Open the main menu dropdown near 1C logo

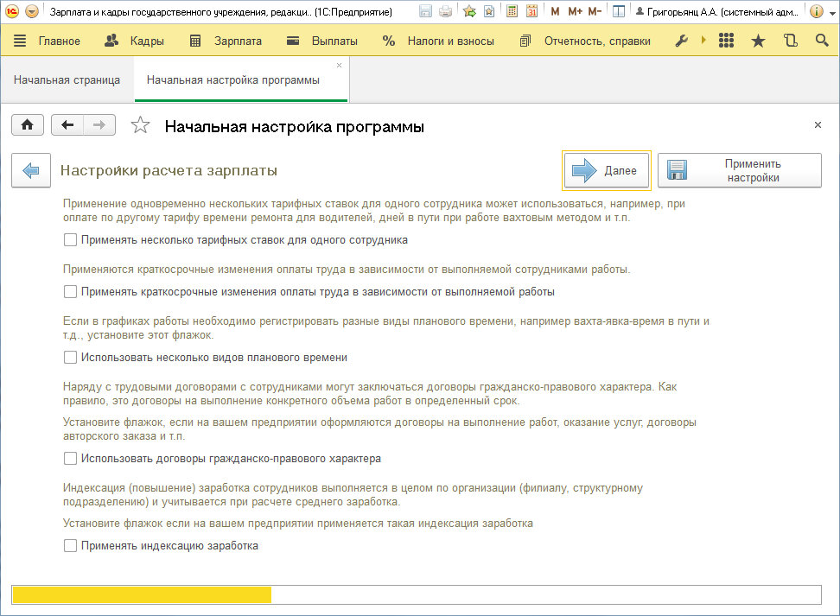tap(32, 12)
